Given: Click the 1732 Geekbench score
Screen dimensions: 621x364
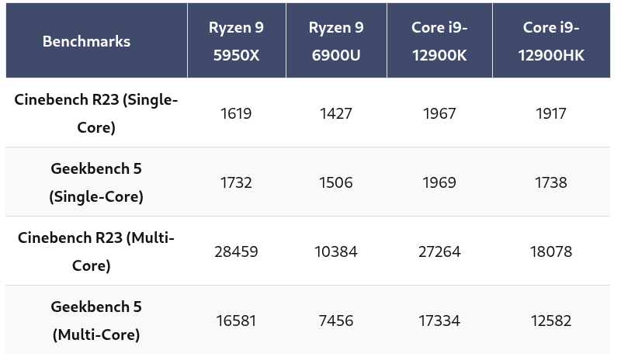Looking at the screenshot, I should (236, 182).
